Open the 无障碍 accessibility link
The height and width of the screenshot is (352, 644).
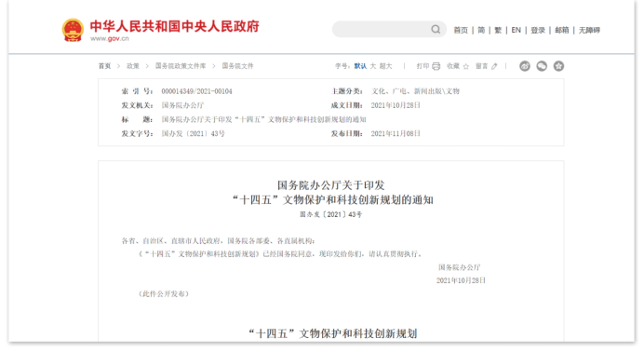tap(589, 30)
